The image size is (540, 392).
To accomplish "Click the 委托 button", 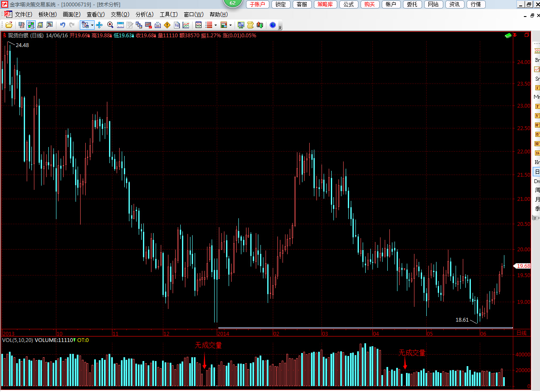I will (x=412, y=4).
